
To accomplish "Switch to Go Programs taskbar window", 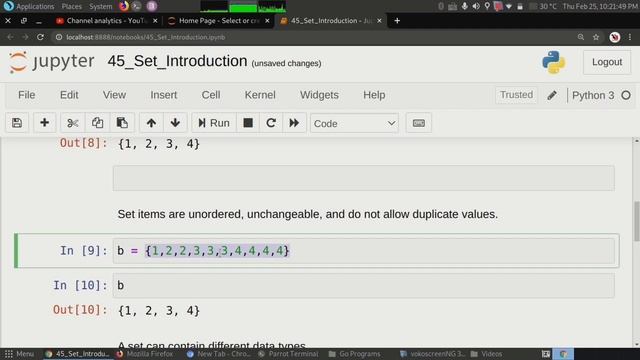I will (x=354, y=354).
